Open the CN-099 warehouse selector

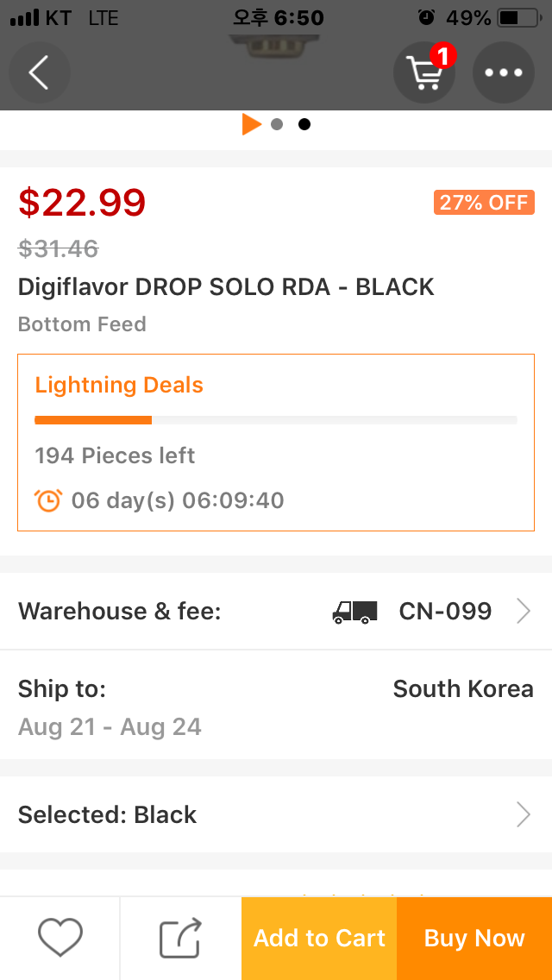[445, 612]
